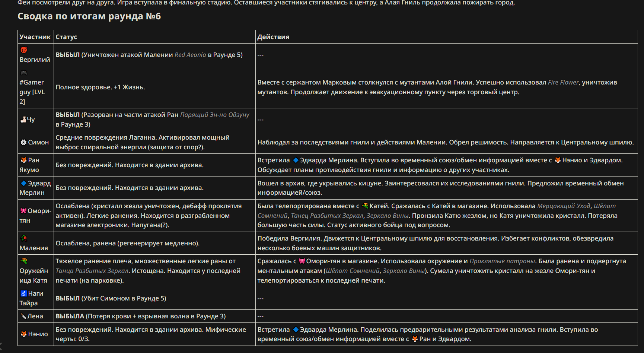Viewport: 644px width, 353px height.
Task: Click Нэнио status with Мифические черты: 0/3
Action: tap(151, 334)
